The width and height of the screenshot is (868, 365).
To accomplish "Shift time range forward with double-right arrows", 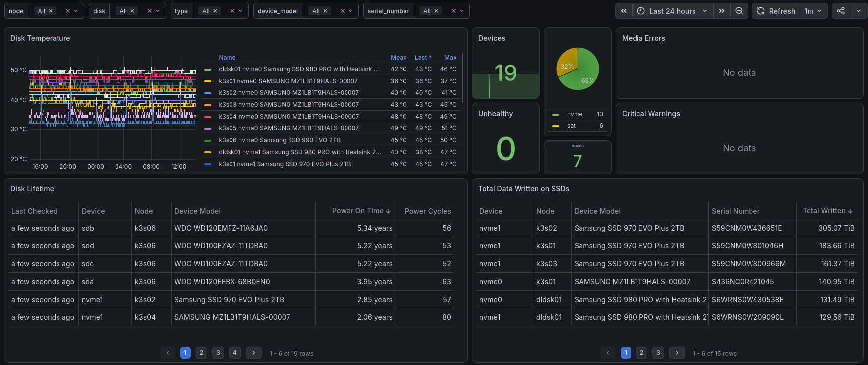I will click(722, 11).
